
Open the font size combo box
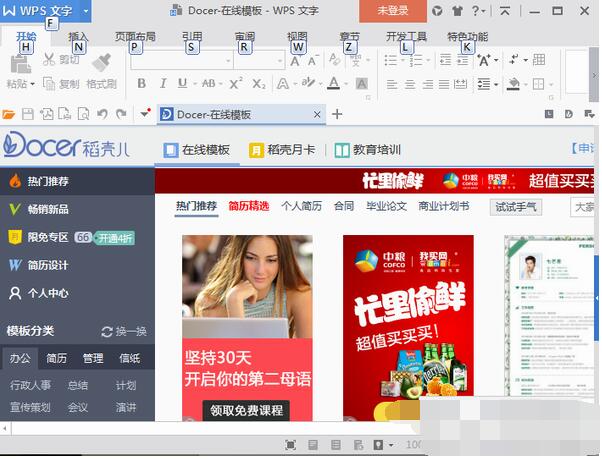(x=259, y=60)
